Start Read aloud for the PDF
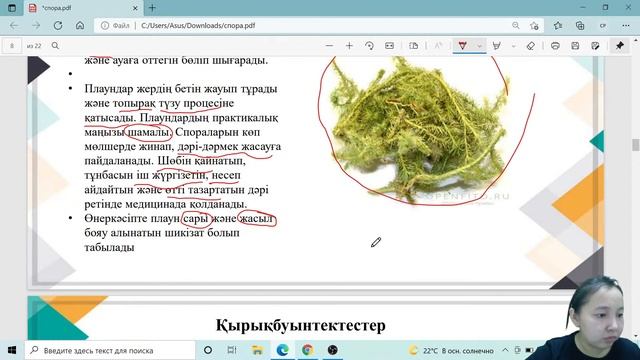 point(438,46)
